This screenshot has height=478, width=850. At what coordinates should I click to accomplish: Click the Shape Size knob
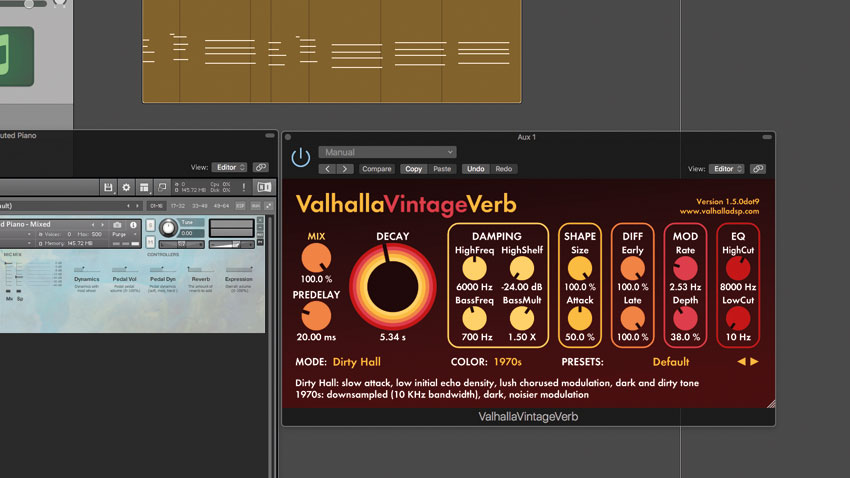pos(579,269)
